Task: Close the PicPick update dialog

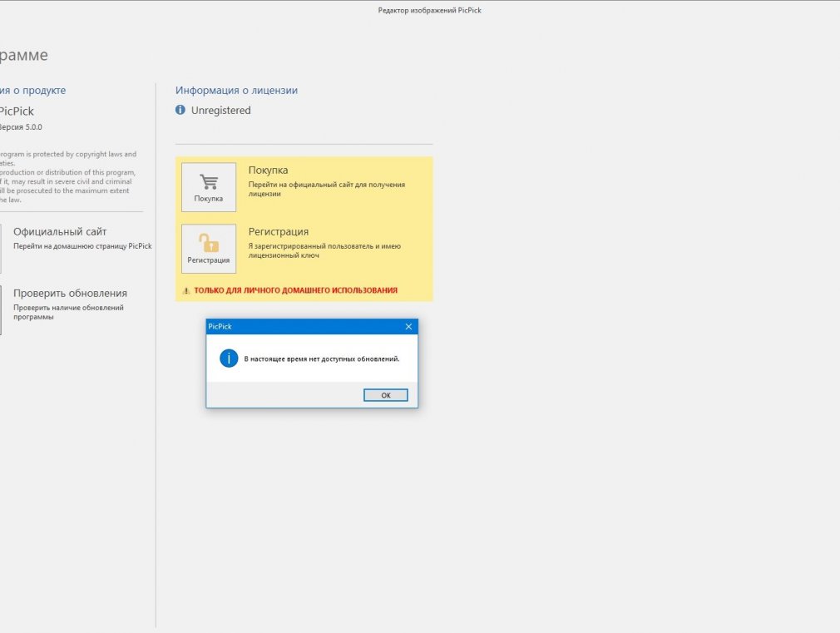Action: (408, 326)
